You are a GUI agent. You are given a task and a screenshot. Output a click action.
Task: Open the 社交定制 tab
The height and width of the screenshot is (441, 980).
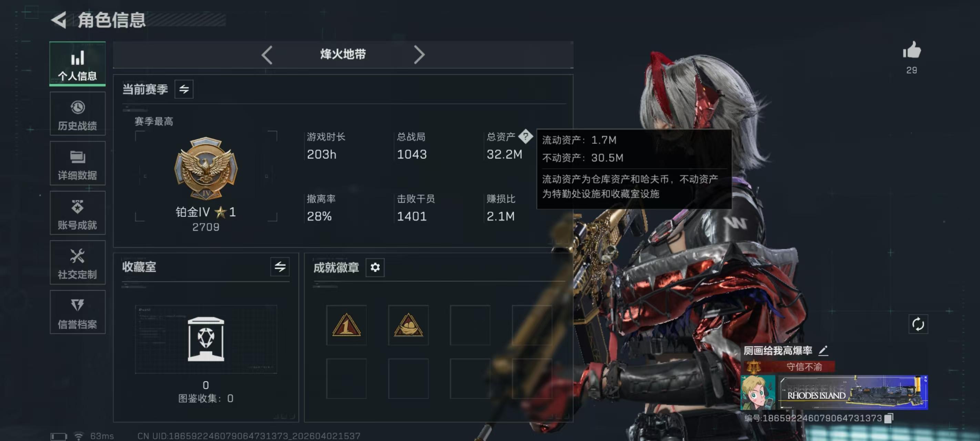78,263
